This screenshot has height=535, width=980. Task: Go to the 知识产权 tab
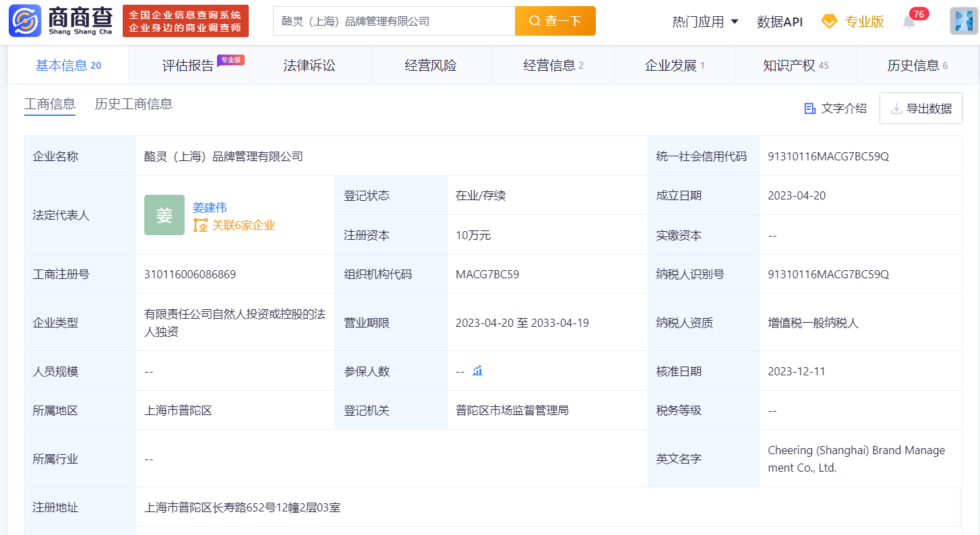[x=796, y=65]
